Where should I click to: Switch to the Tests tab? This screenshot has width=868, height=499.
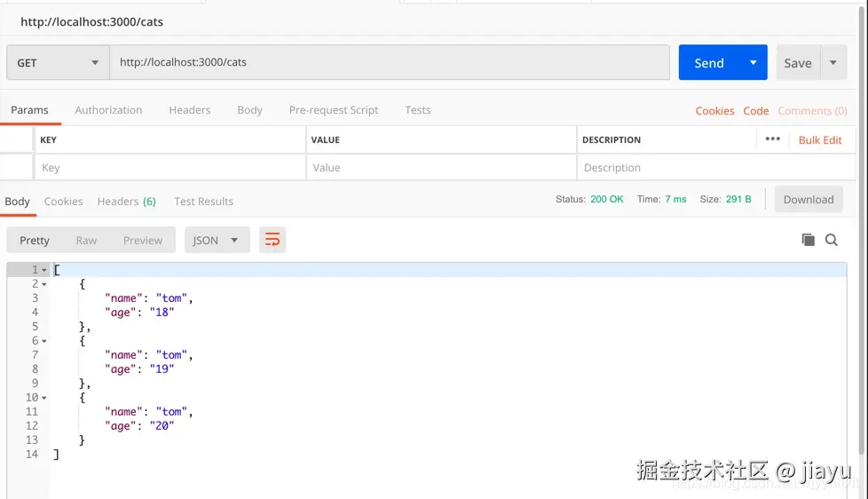pyautogui.click(x=417, y=110)
